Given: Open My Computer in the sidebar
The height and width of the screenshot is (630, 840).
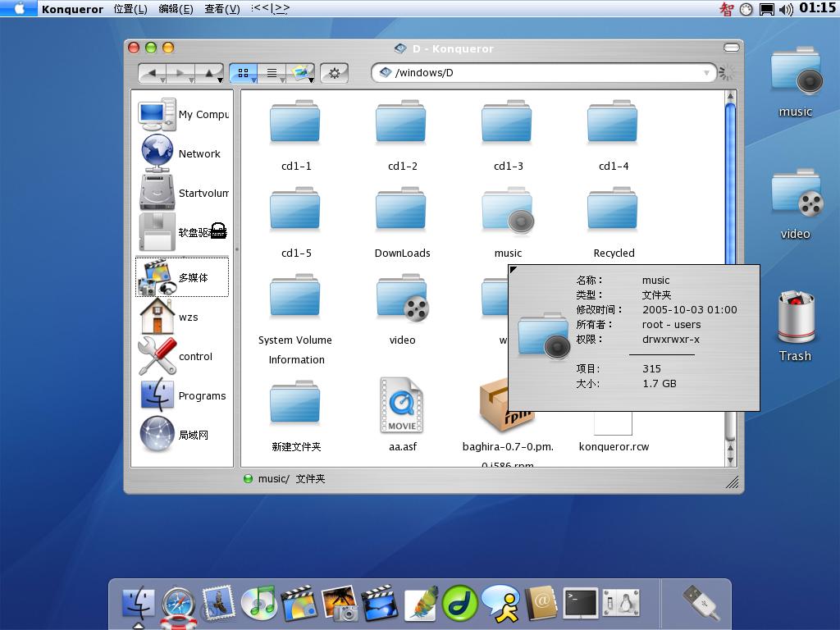Looking at the screenshot, I should (x=183, y=114).
